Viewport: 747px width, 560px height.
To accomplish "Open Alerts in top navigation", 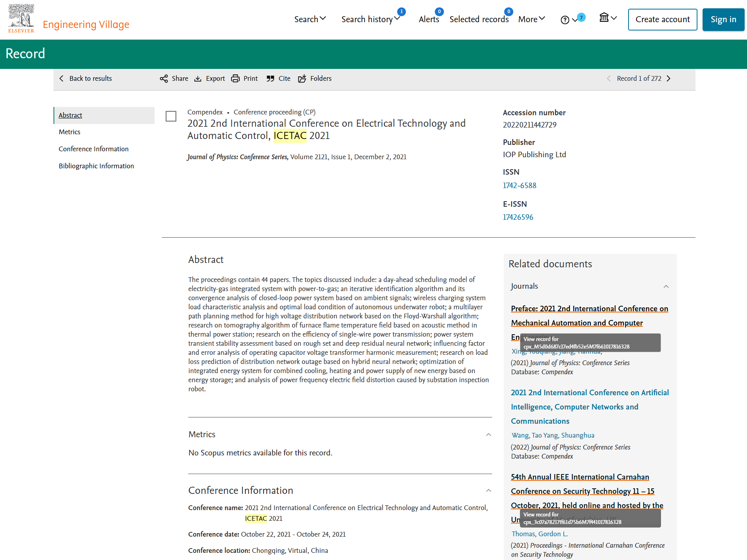I will (x=429, y=19).
